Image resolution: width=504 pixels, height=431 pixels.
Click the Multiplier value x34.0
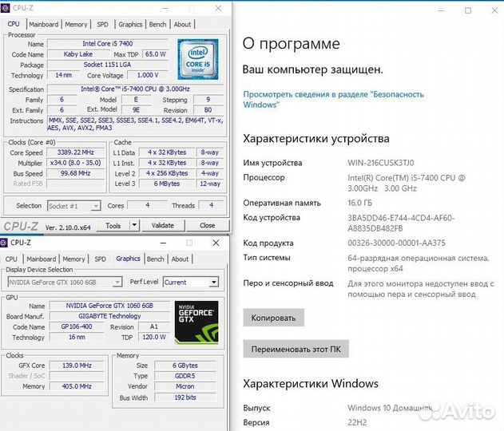pyautogui.click(x=76, y=163)
